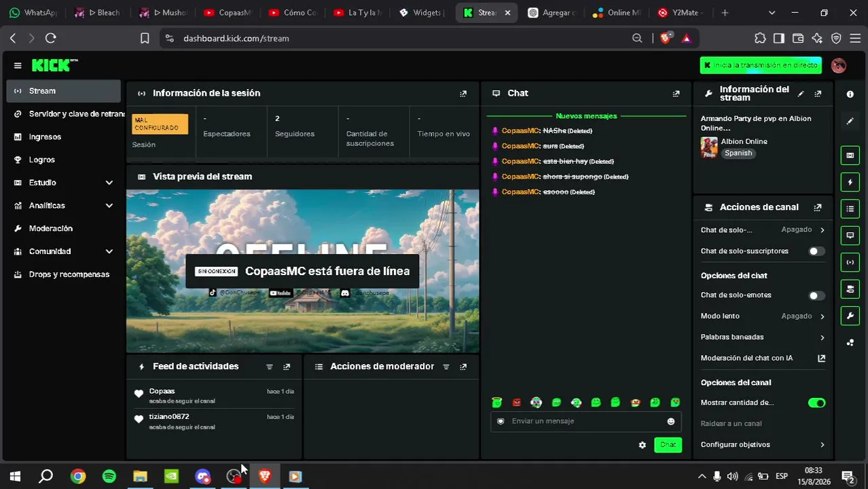Toggle Chat de solo-emotes switch
Viewport: 868px width, 489px height.
click(816, 295)
